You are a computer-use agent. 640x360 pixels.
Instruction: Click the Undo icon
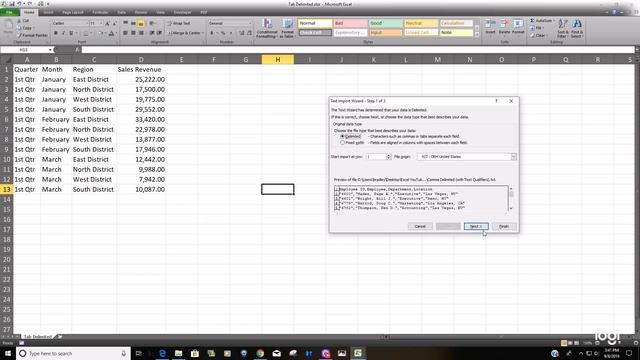(19, 4)
